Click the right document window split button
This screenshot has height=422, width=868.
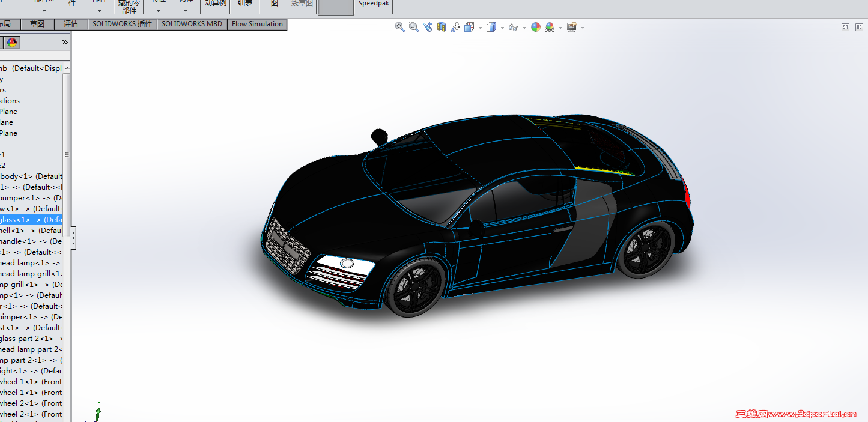point(860,27)
